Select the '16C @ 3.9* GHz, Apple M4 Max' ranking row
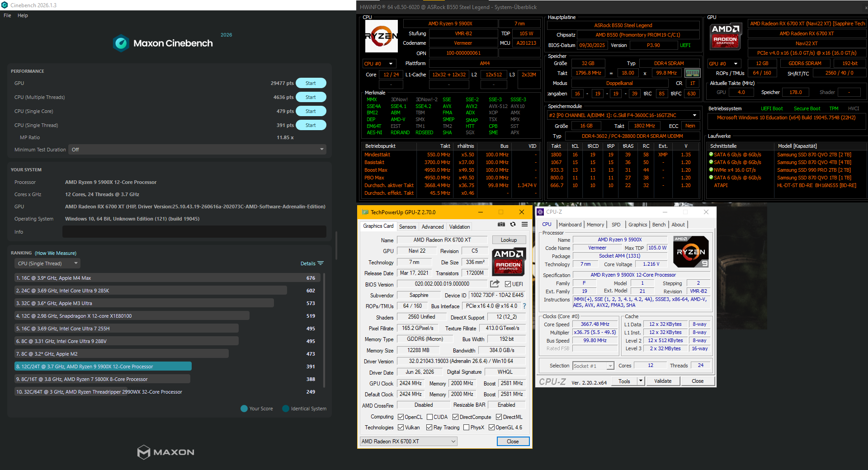The image size is (868, 470). [x=167, y=278]
